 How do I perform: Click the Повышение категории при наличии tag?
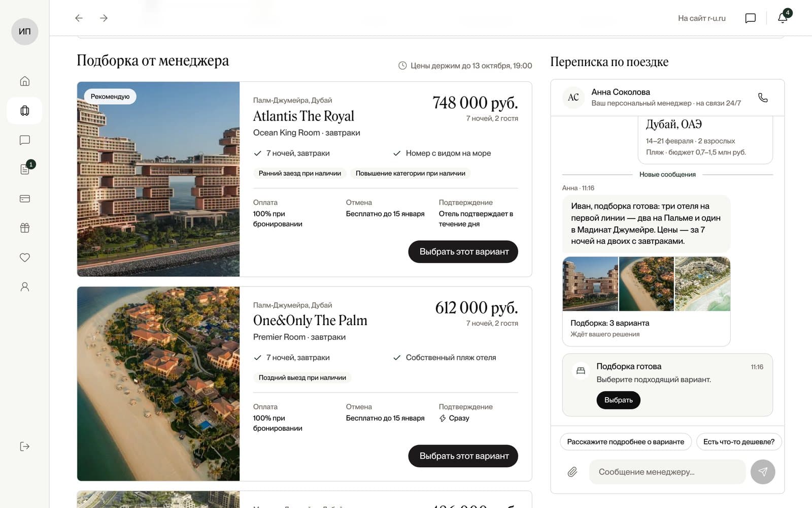click(410, 173)
